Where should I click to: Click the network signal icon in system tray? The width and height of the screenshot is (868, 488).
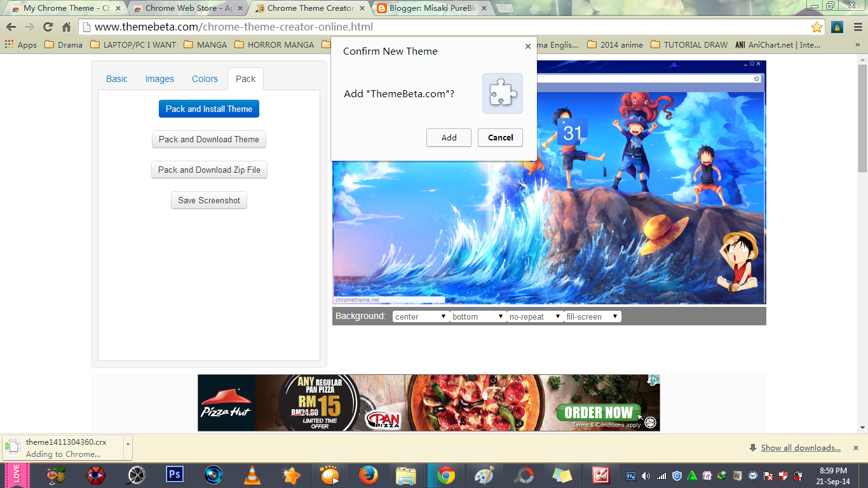[x=661, y=476]
